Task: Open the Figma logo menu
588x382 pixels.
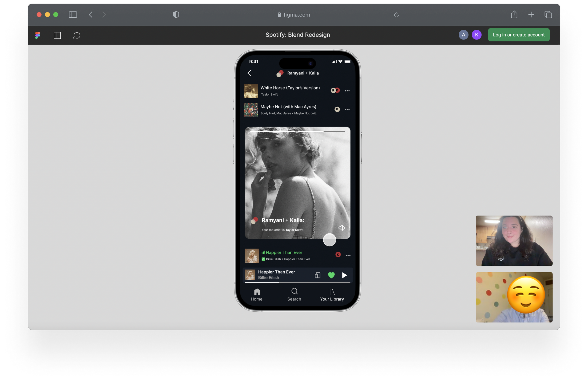Action: tap(38, 35)
